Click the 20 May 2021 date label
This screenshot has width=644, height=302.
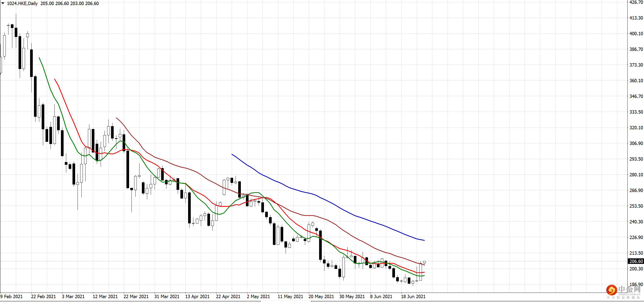[321, 296]
